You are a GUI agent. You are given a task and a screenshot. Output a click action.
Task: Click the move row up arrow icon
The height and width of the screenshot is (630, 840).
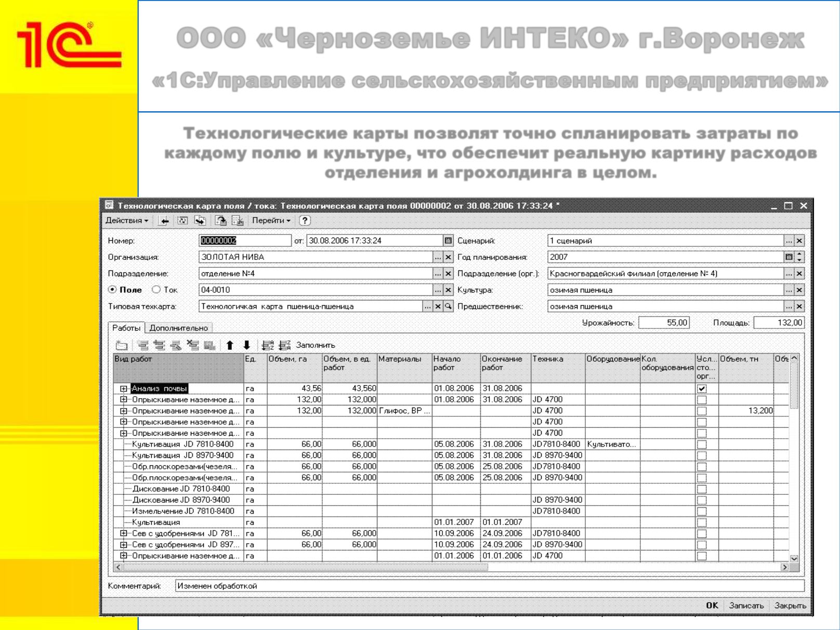[x=230, y=345]
